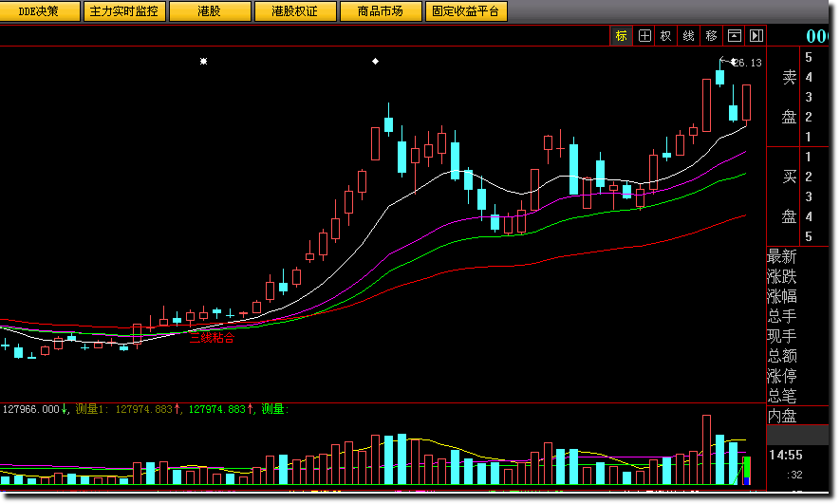Click the 买 character in buy-order section
This screenshot has height=504, width=840.
pyautogui.click(x=789, y=177)
